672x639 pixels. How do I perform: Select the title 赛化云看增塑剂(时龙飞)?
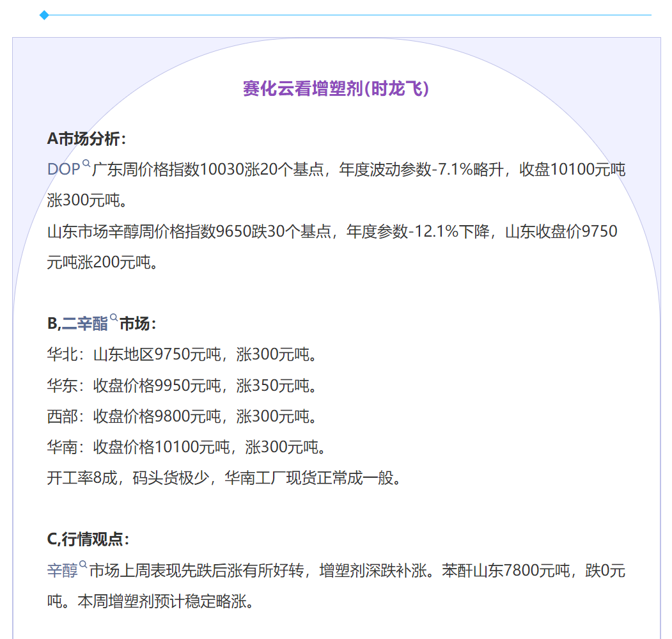(336, 89)
